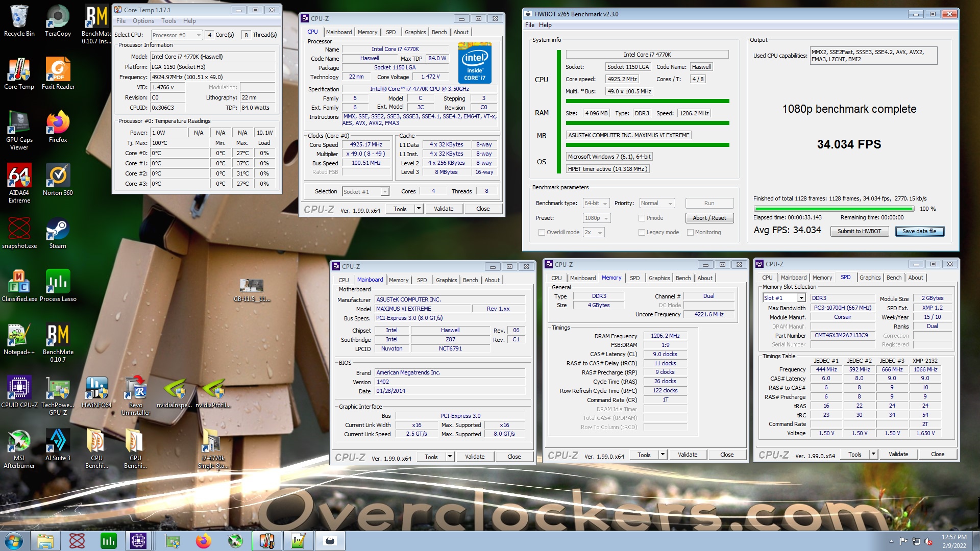Viewport: 980px width, 551px height.
Task: Open TechPowerUp GPU-Z desktop icon
Action: coord(58,396)
